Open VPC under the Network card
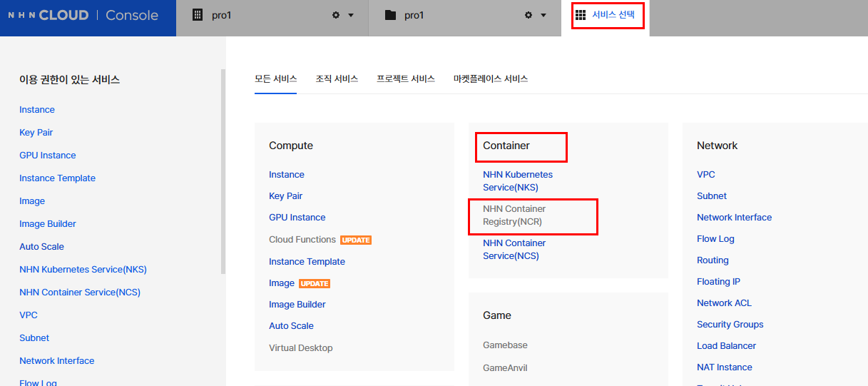Viewport: 868px width, 386px height. coord(706,175)
